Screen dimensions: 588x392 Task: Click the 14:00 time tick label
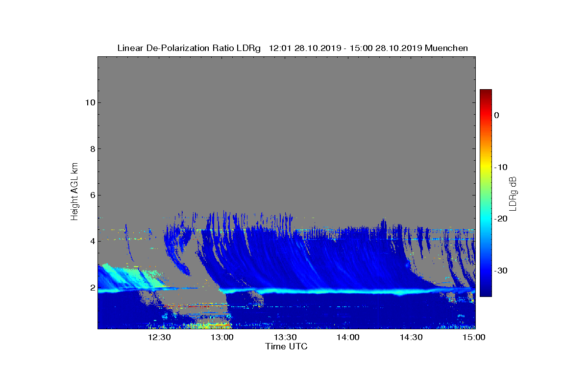tap(348, 338)
